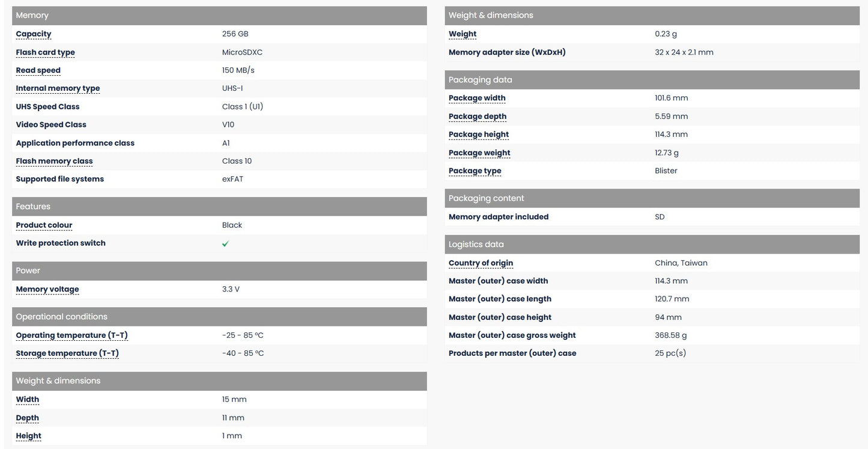Select the Logistics data section header
This screenshot has height=449, width=868.
tap(652, 245)
